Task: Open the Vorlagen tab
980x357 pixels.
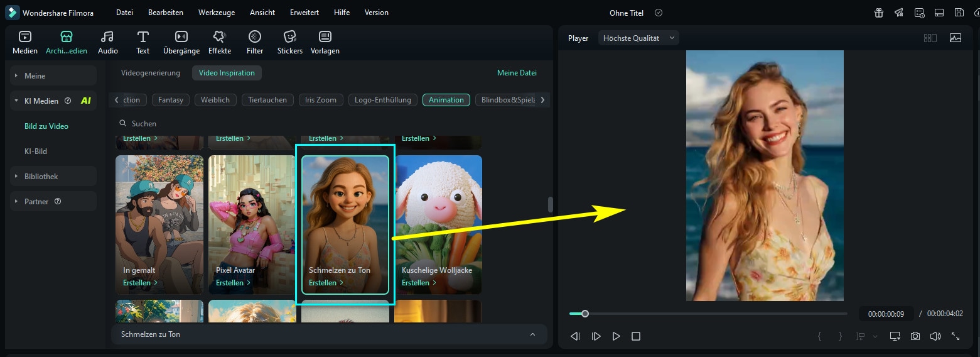Action: tap(325, 43)
